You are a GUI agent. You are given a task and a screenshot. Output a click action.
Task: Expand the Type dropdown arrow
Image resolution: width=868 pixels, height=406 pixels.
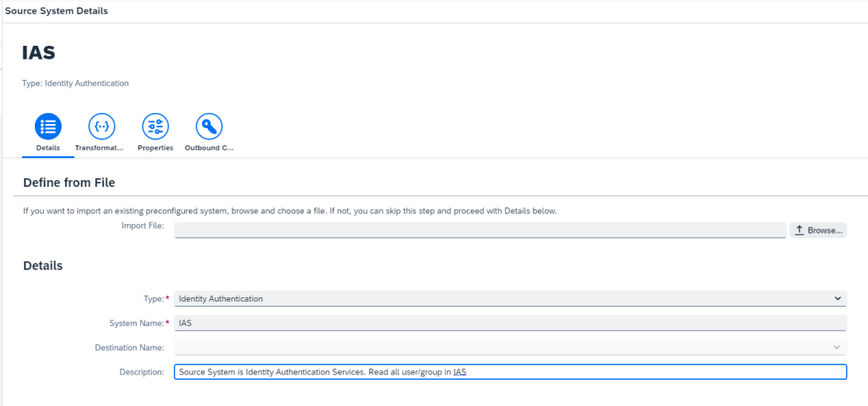point(837,299)
